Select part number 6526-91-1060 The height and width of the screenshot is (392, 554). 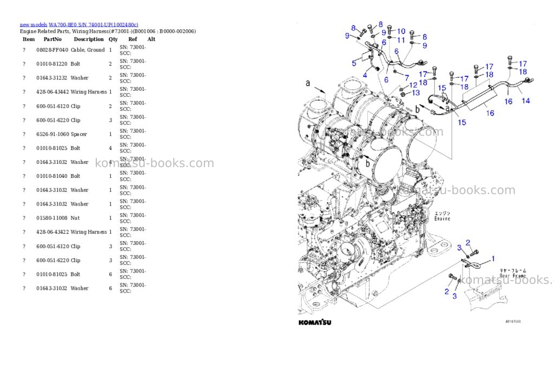[52, 134]
